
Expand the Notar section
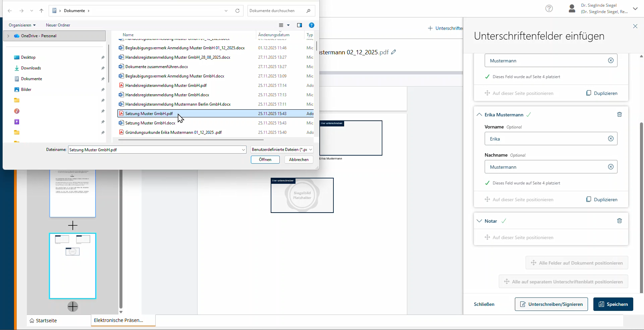(x=479, y=221)
